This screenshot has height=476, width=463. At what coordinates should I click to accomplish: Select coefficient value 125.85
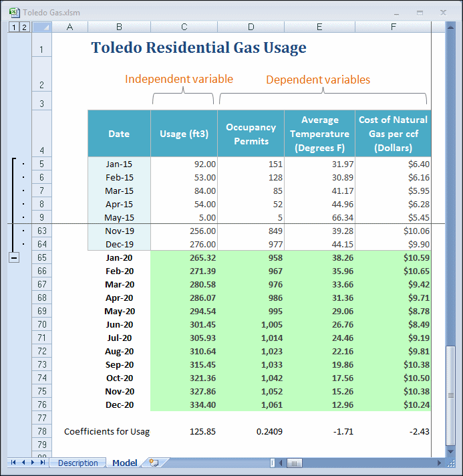[x=184, y=431]
